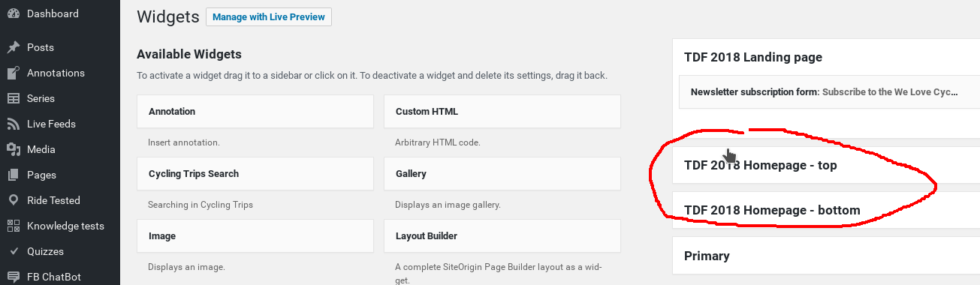Expand TDF 2018 Homepage - top area

click(x=826, y=165)
